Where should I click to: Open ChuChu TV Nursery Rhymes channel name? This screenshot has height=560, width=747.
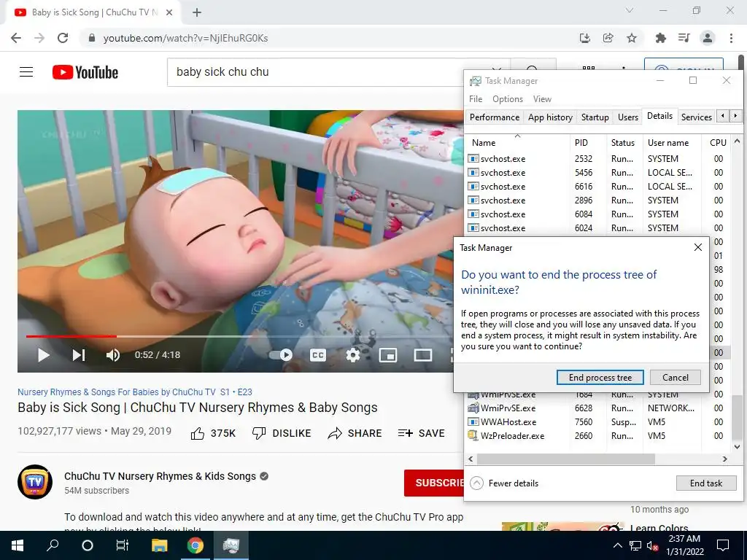160,476
